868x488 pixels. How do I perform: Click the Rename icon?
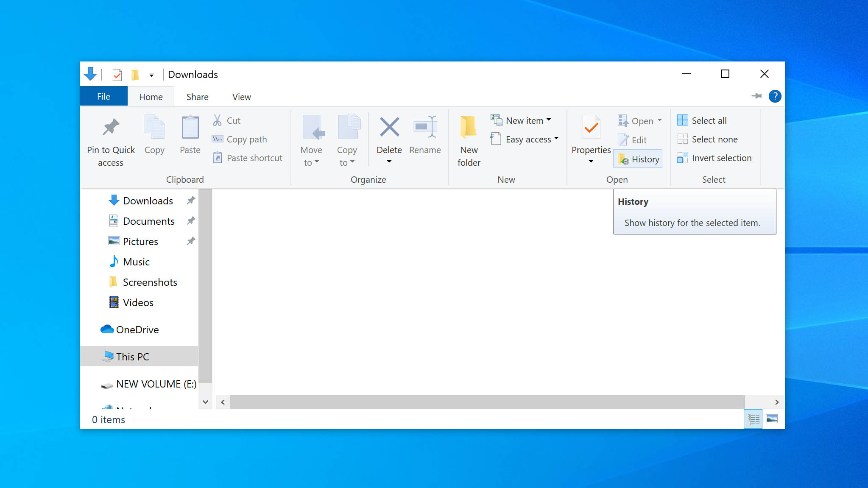(425, 127)
